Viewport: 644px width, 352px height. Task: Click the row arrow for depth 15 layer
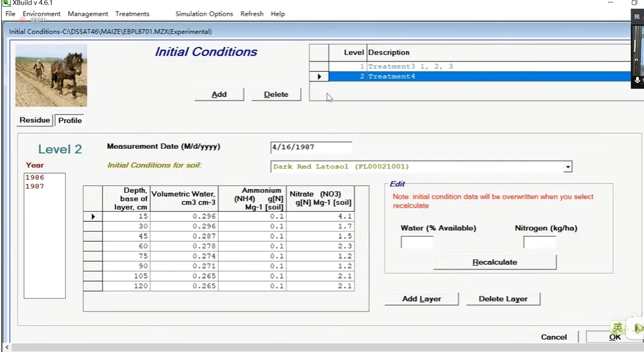93,216
